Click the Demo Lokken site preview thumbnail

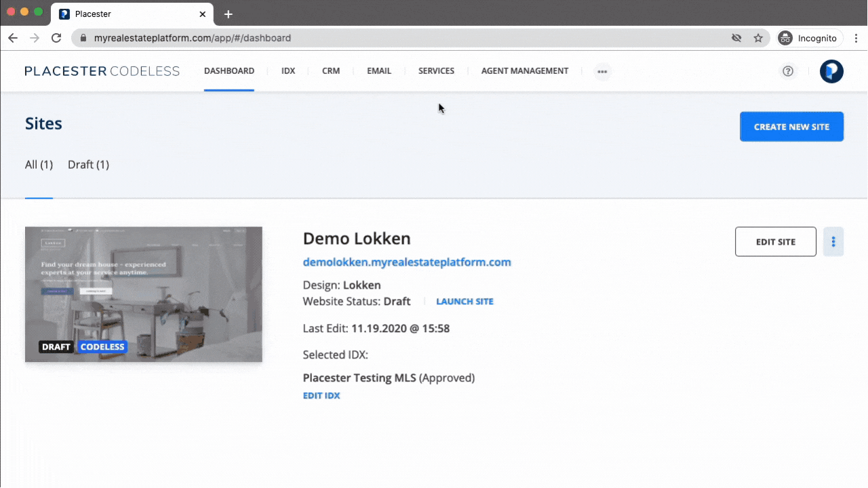[143, 293]
